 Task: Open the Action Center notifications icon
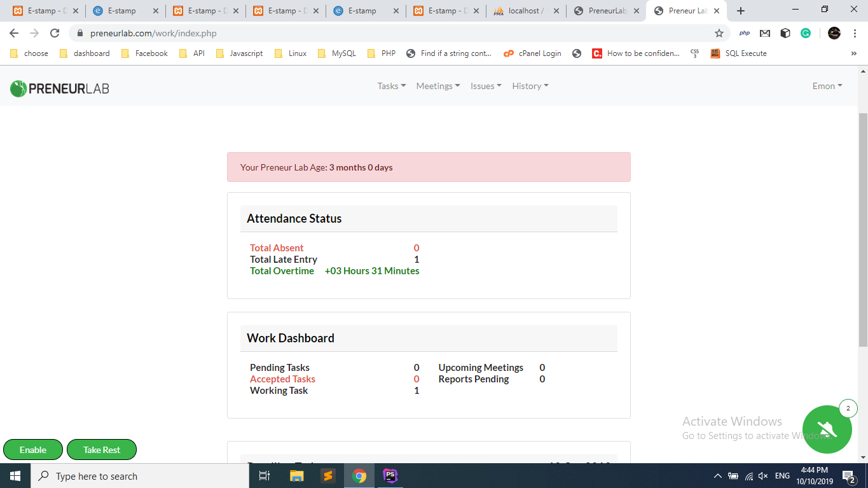848,476
